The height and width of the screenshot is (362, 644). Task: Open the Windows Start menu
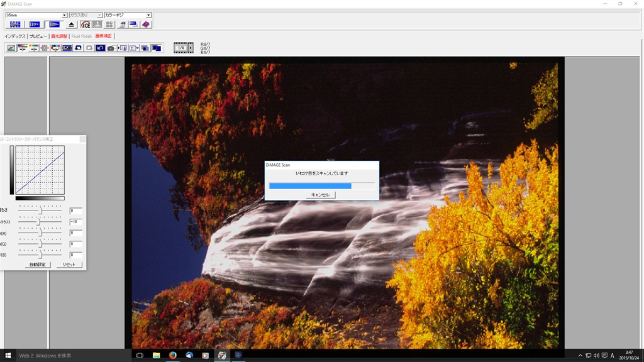point(8,356)
